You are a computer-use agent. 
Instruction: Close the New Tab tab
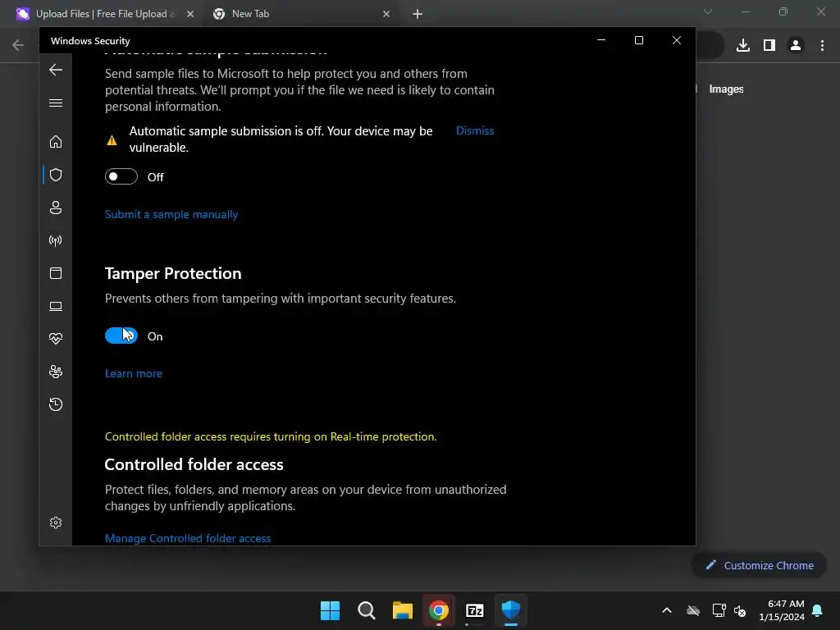click(x=386, y=14)
